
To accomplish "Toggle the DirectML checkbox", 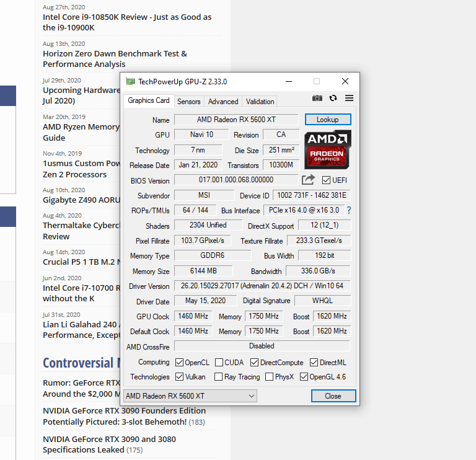I will [x=314, y=362].
